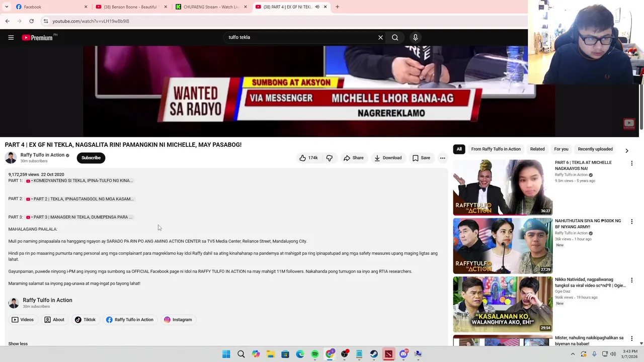The width and height of the screenshot is (644, 362).
Task: Collapse description with Show less
Action: [x=18, y=344]
